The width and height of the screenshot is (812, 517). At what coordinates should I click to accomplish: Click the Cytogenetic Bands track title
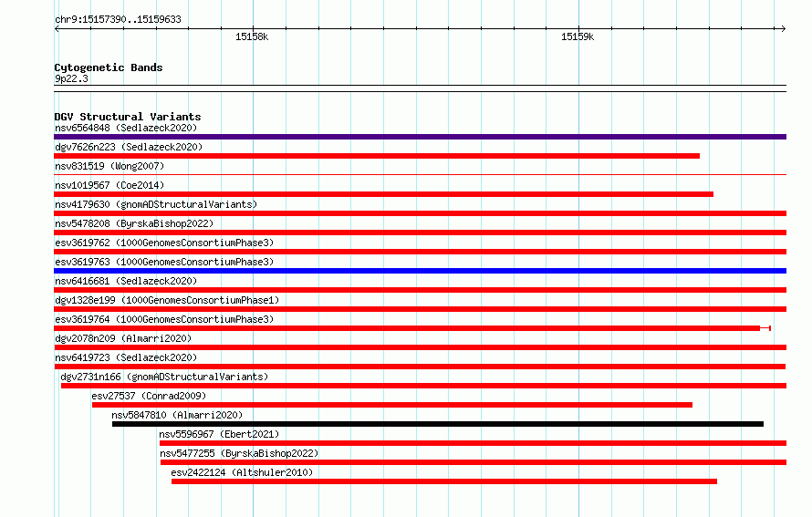pyautogui.click(x=109, y=67)
